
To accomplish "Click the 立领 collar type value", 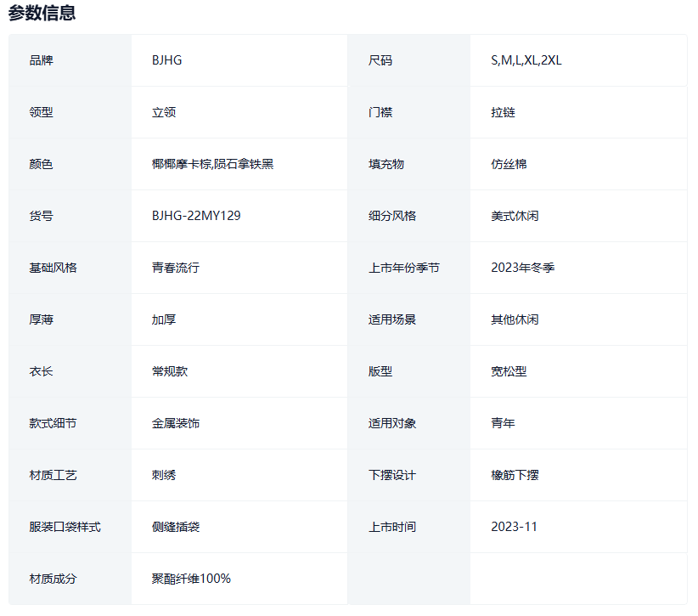I will (x=164, y=112).
